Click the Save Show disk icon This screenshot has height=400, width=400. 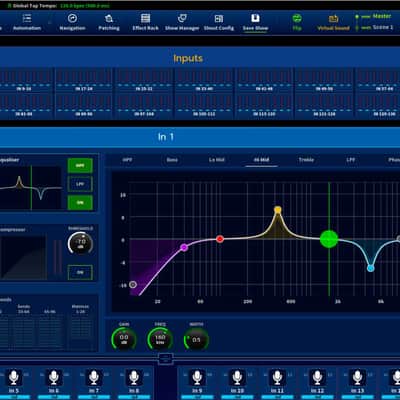(255, 18)
